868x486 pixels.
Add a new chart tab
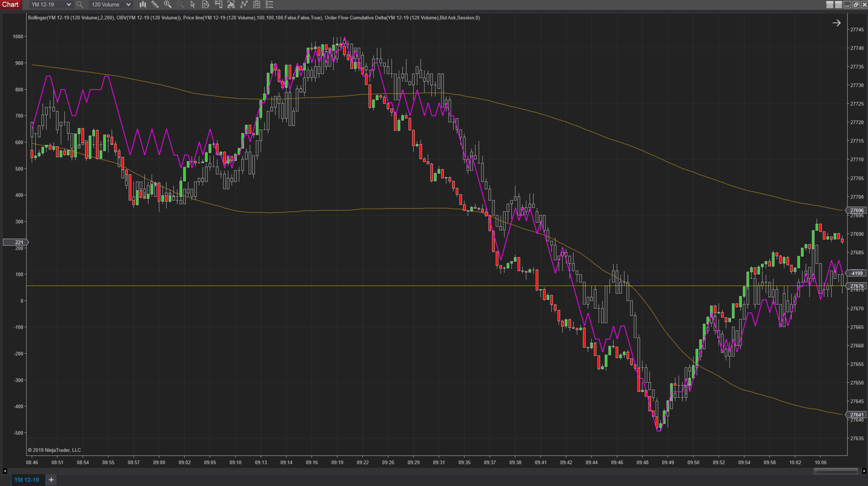coord(51,480)
